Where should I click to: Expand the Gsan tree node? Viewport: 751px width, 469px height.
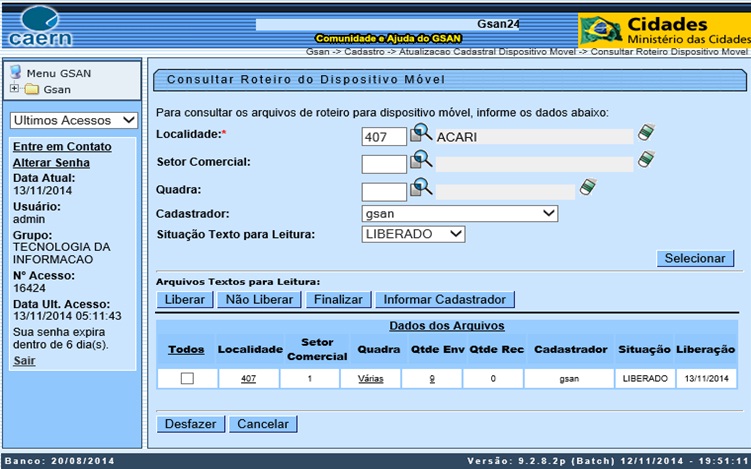click(x=14, y=89)
